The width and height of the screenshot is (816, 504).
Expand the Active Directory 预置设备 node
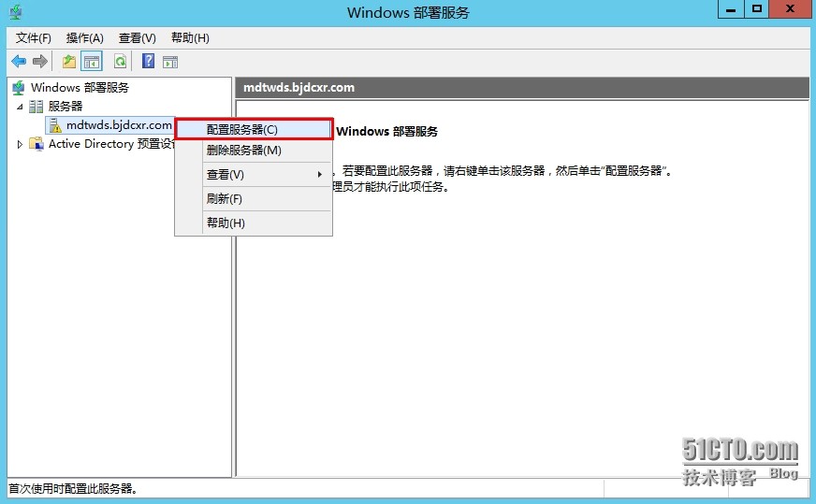coord(20,144)
